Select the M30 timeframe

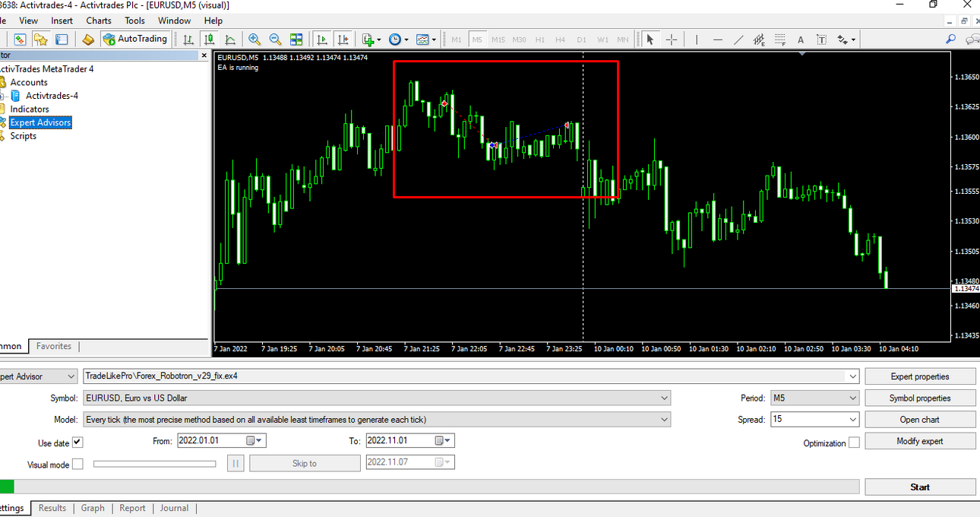(x=519, y=40)
